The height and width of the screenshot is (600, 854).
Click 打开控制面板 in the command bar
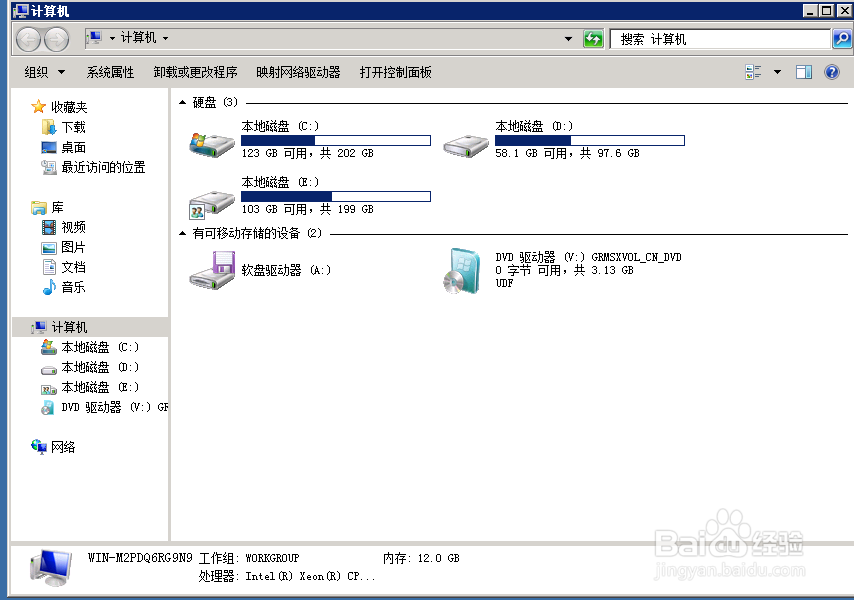pyautogui.click(x=395, y=72)
